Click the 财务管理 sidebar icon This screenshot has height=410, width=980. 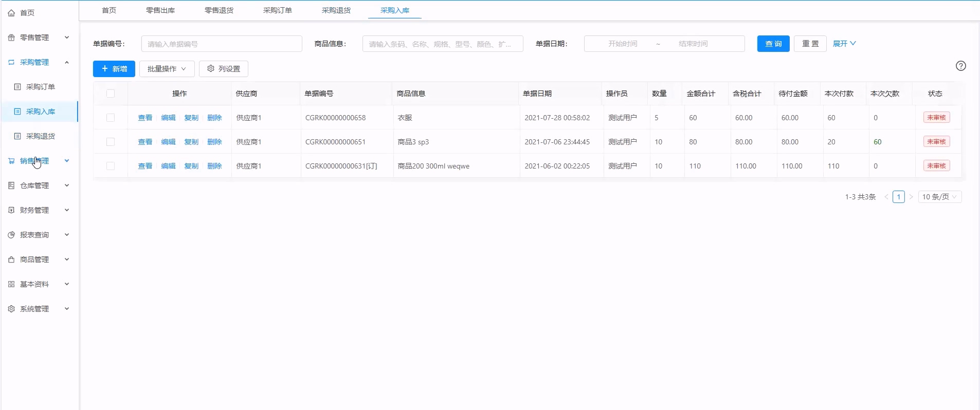coord(11,210)
